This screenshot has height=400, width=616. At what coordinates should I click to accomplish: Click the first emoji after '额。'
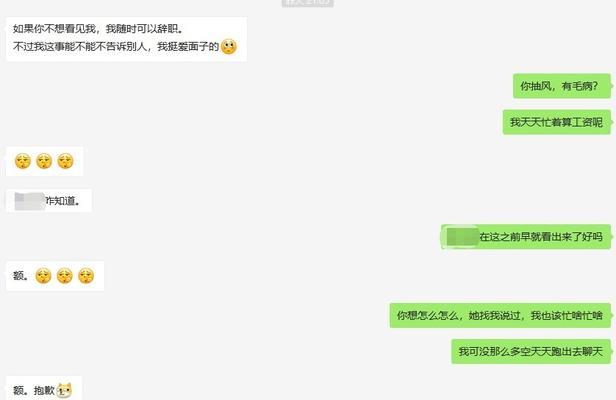pos(43,276)
